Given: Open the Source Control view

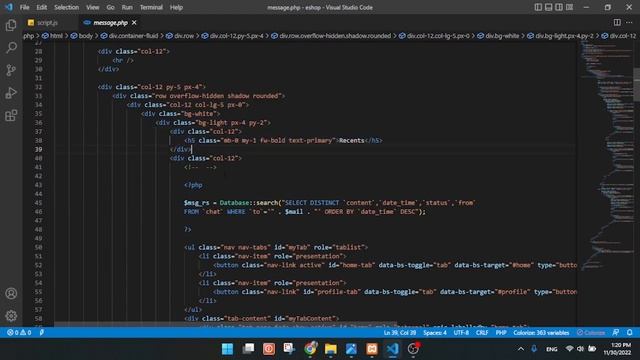Looking at the screenshot, I should click(x=11, y=70).
